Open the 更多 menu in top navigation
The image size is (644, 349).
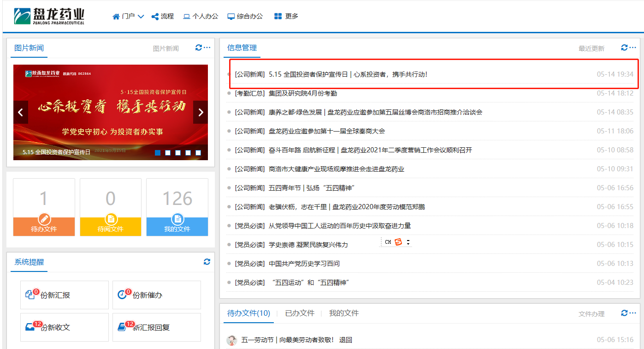coord(286,16)
